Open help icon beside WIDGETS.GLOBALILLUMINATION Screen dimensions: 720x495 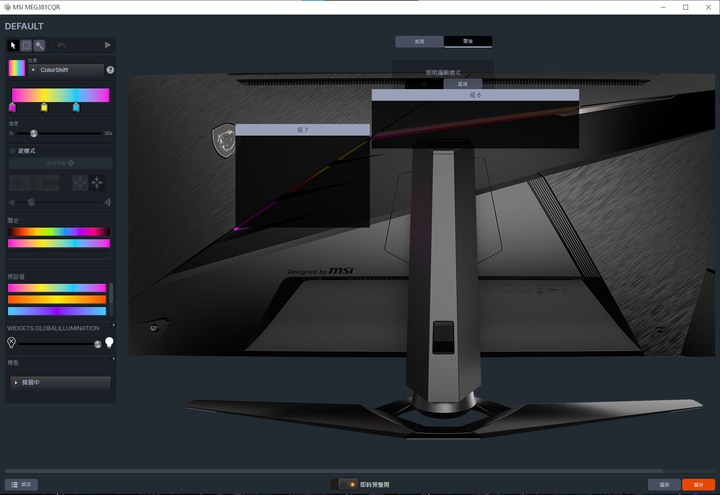[x=113, y=325]
